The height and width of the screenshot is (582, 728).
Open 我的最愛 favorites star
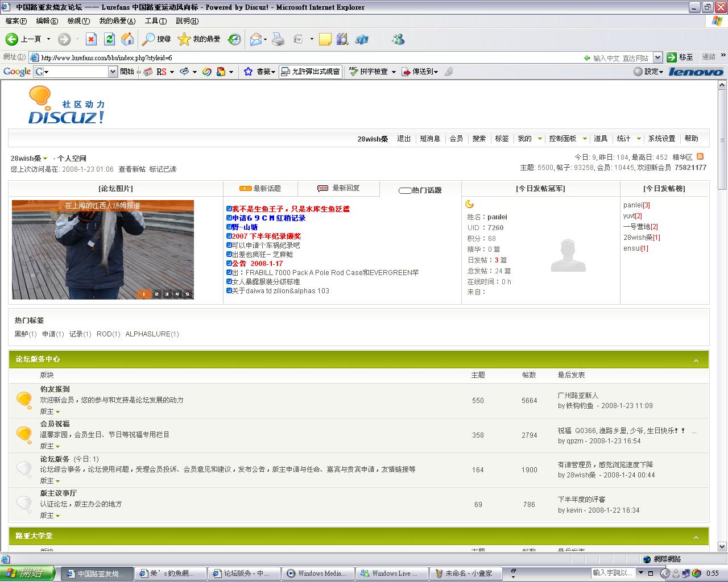pos(199,39)
